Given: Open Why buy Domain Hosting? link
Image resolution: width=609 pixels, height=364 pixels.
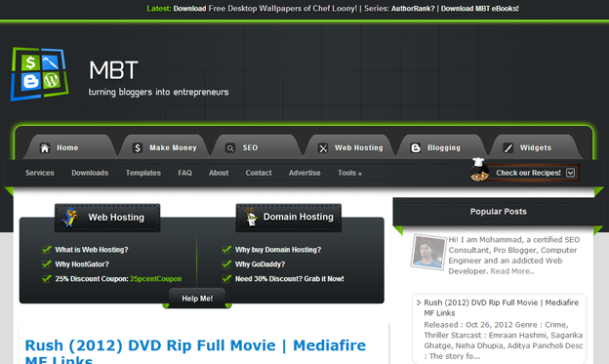Looking at the screenshot, I should (x=278, y=250).
